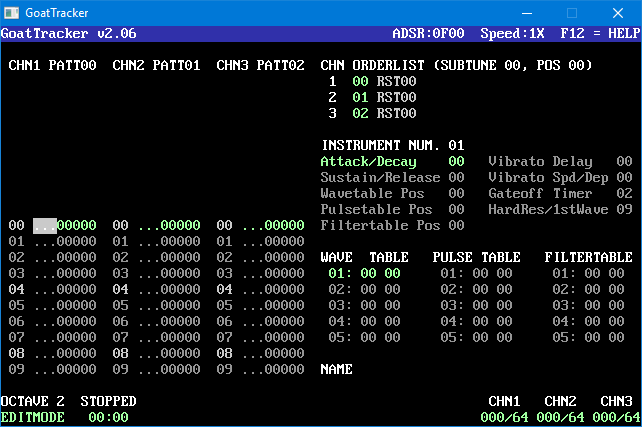This screenshot has height=427, width=642.
Task: Click the CHN3 000/64 position counter
Action: coord(616,417)
